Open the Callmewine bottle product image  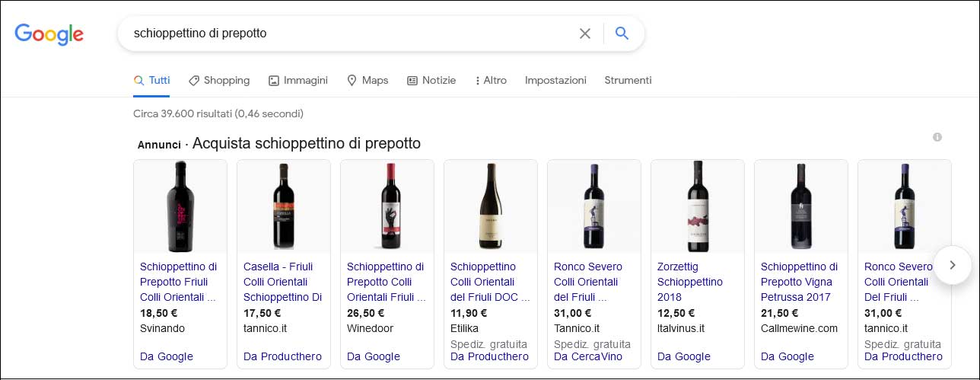pyautogui.click(x=801, y=206)
